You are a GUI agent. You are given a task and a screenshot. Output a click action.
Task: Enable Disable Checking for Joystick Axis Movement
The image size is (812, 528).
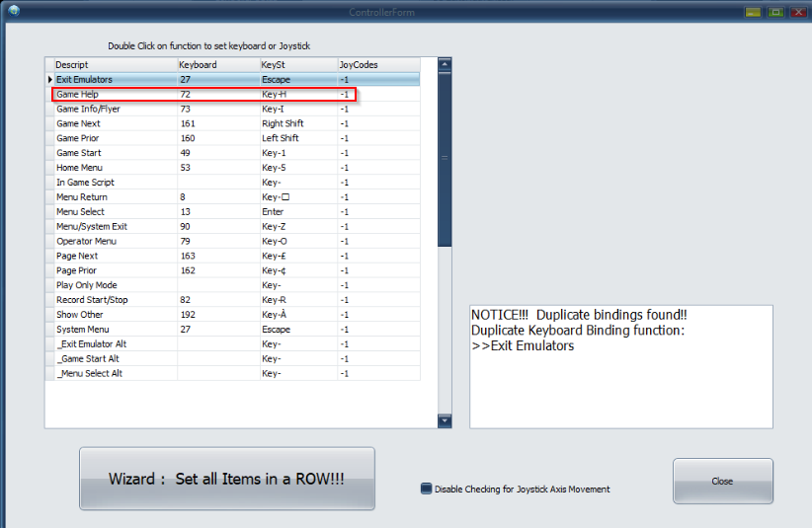(427, 489)
